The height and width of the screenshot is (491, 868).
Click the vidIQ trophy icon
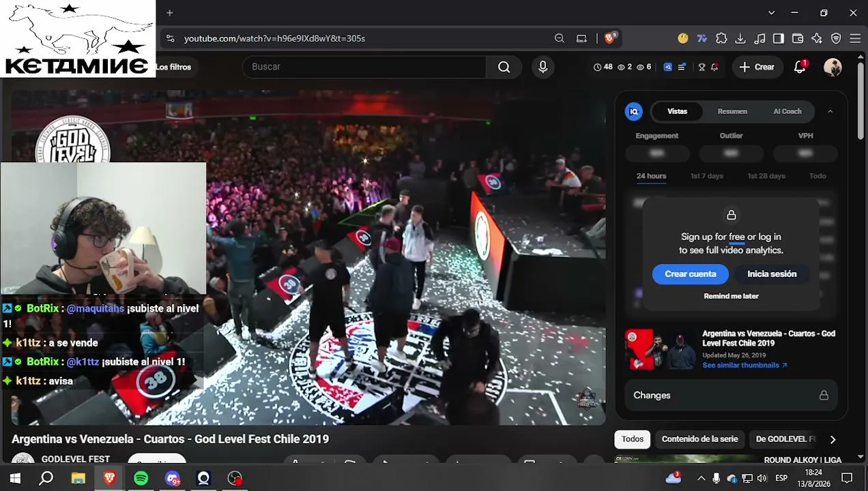click(x=701, y=67)
